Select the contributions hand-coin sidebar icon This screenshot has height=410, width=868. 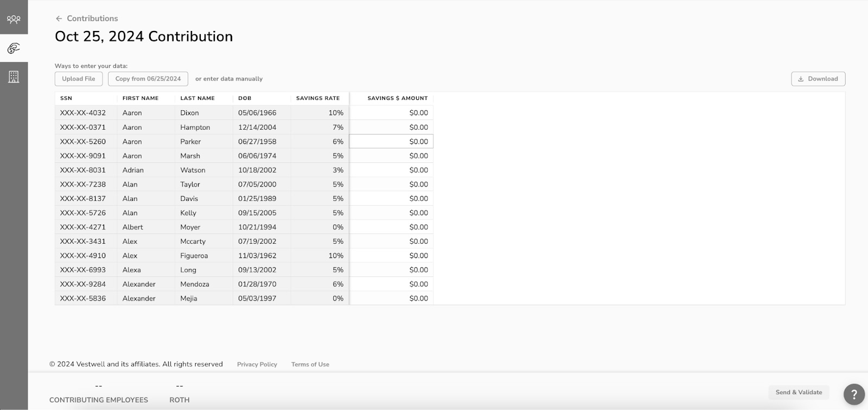pyautogui.click(x=14, y=48)
